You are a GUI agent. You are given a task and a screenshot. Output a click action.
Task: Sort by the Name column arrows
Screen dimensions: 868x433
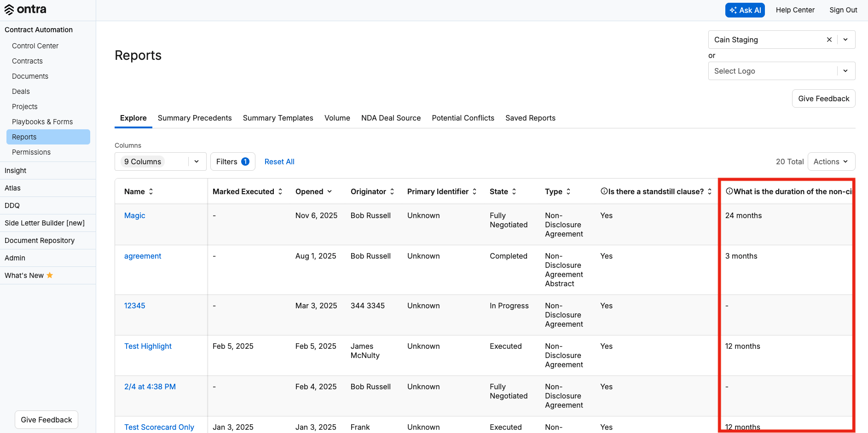(x=151, y=191)
